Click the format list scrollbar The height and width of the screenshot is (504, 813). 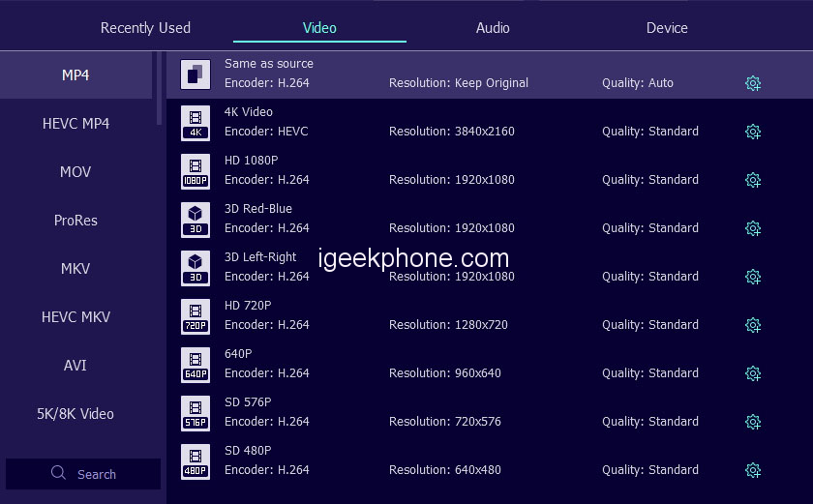point(160,89)
